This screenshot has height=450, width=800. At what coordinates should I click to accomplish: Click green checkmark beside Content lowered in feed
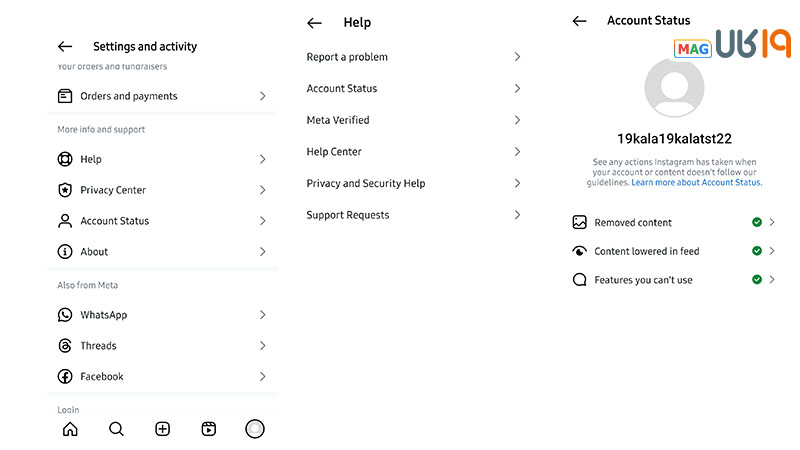pos(757,251)
